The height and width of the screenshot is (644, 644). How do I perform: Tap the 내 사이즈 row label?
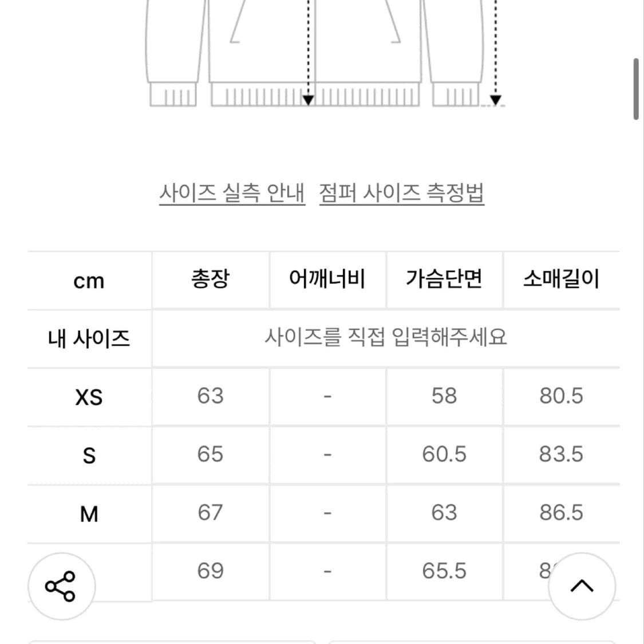pyautogui.click(x=89, y=337)
